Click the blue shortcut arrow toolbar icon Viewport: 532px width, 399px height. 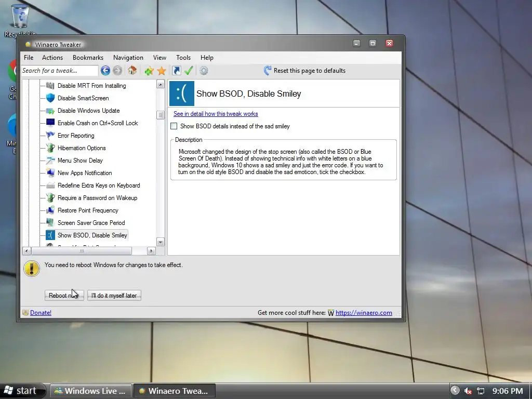click(177, 71)
